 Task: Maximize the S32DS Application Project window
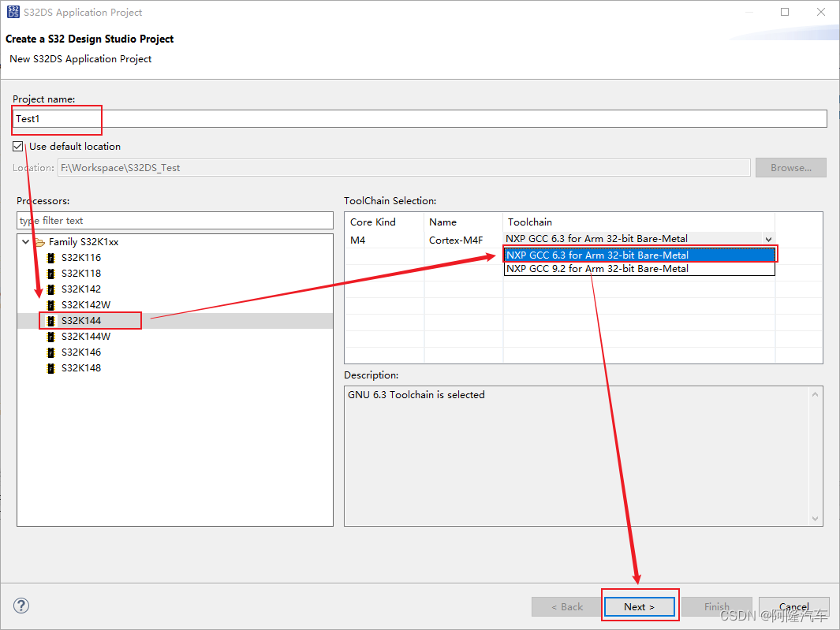pyautogui.click(x=785, y=12)
